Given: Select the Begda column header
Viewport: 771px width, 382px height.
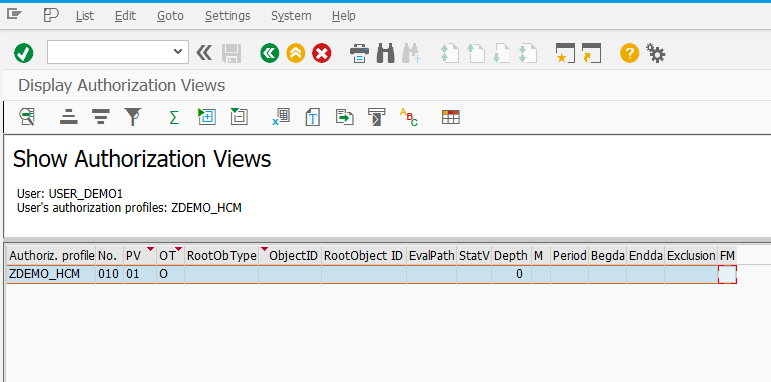Looking at the screenshot, I should click(607, 256).
